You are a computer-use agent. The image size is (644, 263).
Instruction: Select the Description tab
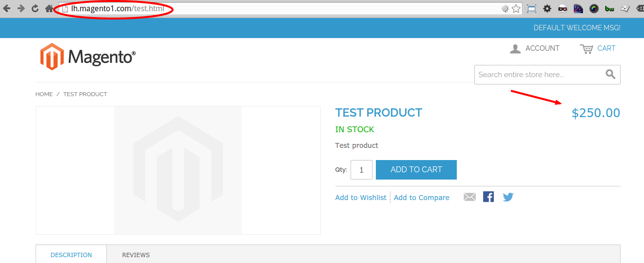pyautogui.click(x=71, y=255)
